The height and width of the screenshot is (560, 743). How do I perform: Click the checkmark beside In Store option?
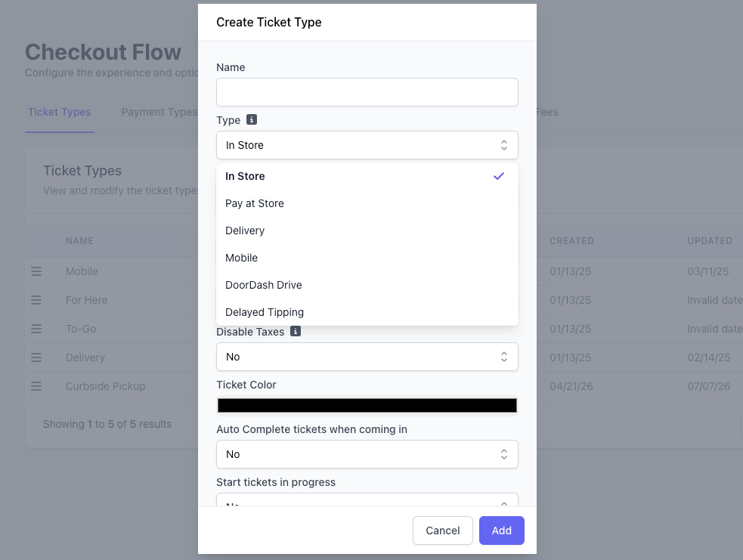(499, 176)
